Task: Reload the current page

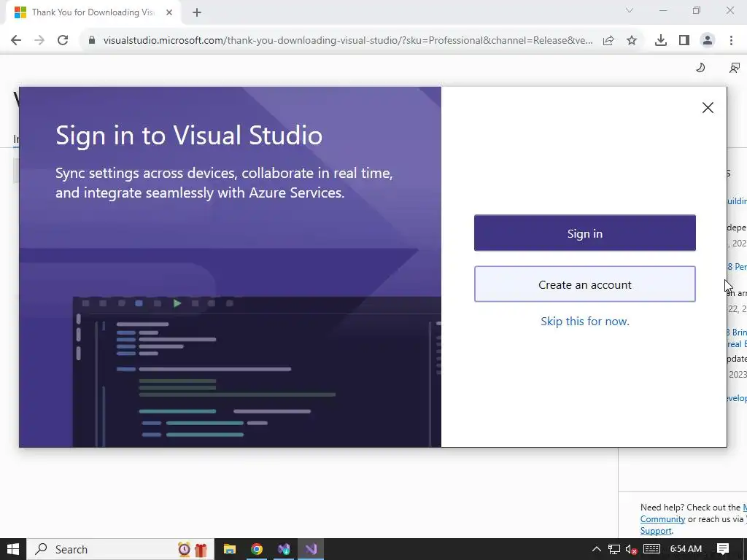Action: tap(63, 40)
